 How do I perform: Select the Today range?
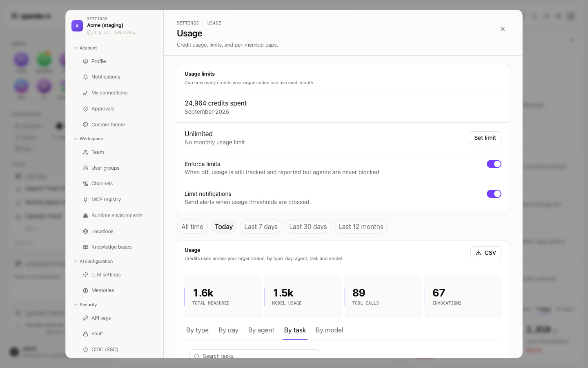point(224,227)
